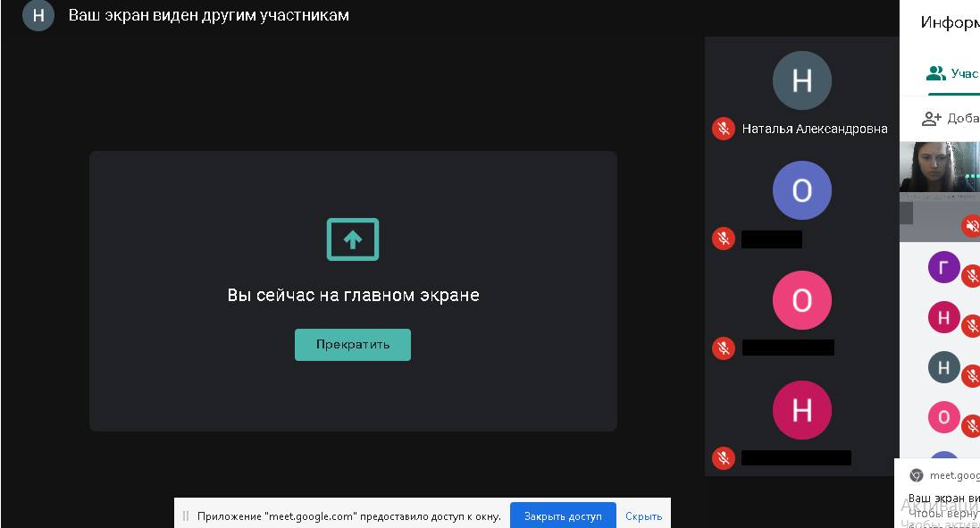
Task: Click the gray H avatar in top-left banner
Action: click(x=38, y=15)
